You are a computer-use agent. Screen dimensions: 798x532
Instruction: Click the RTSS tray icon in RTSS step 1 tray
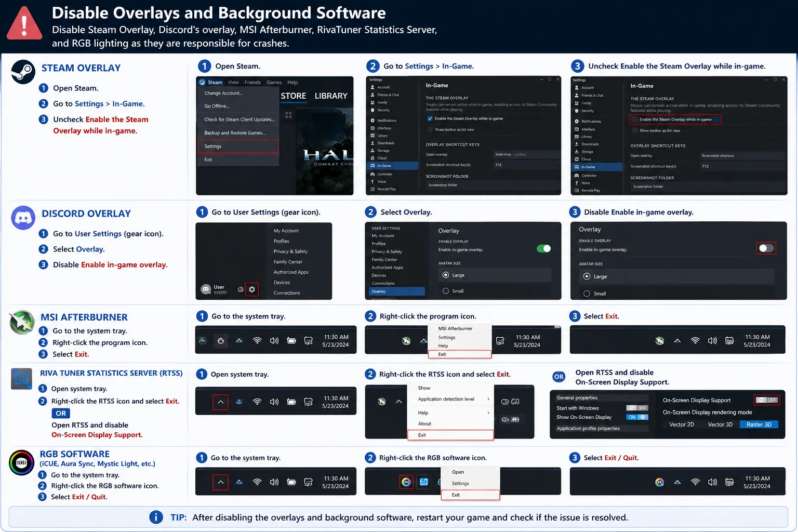[239, 402]
